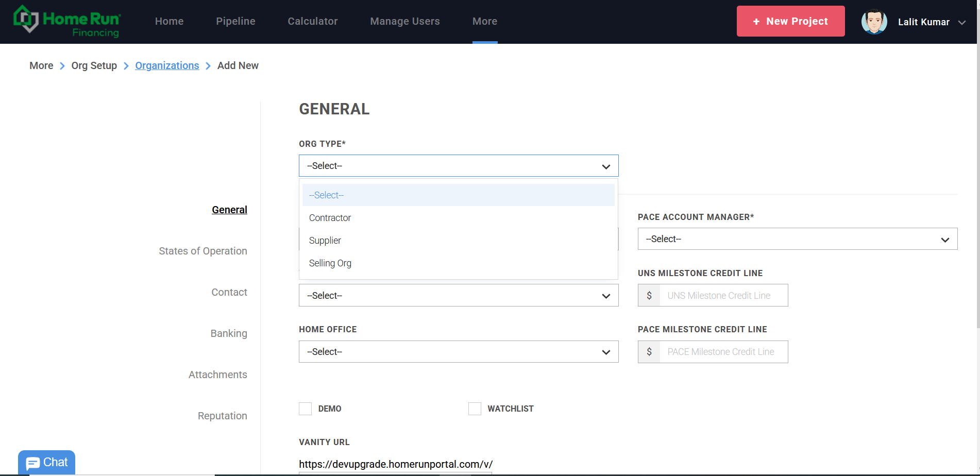Choose Contractor from Org Type list
The width and height of the screenshot is (980, 476).
tap(330, 218)
